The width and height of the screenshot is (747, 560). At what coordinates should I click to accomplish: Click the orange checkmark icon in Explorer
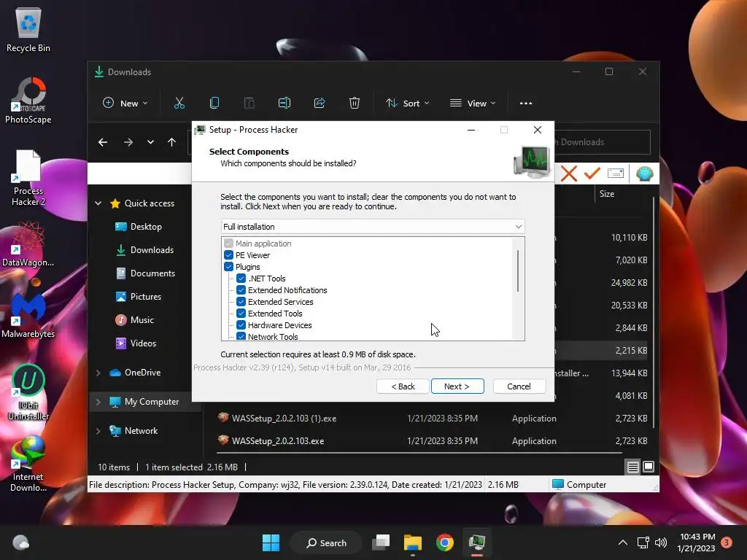click(x=592, y=174)
